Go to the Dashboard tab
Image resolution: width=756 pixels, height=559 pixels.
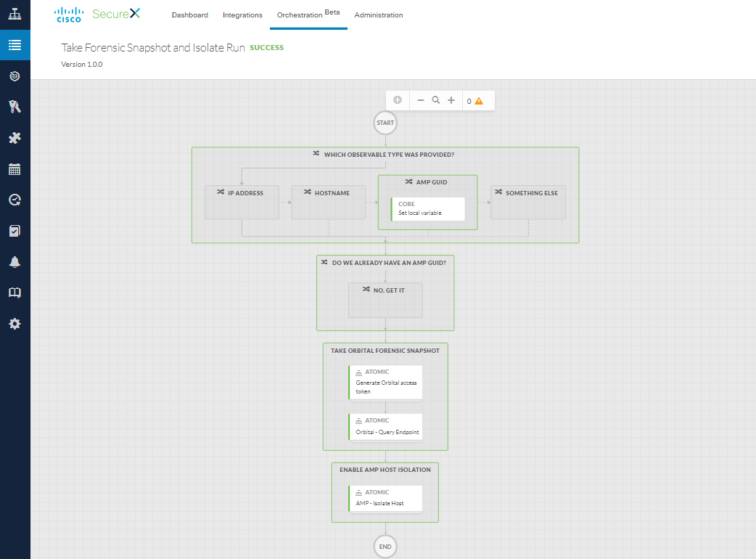pos(190,15)
